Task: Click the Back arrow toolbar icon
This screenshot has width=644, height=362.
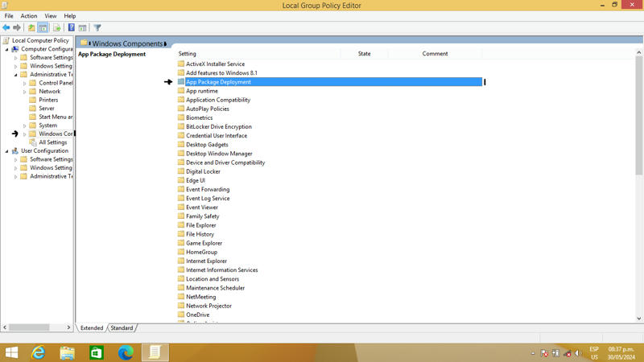Action: tap(6, 27)
